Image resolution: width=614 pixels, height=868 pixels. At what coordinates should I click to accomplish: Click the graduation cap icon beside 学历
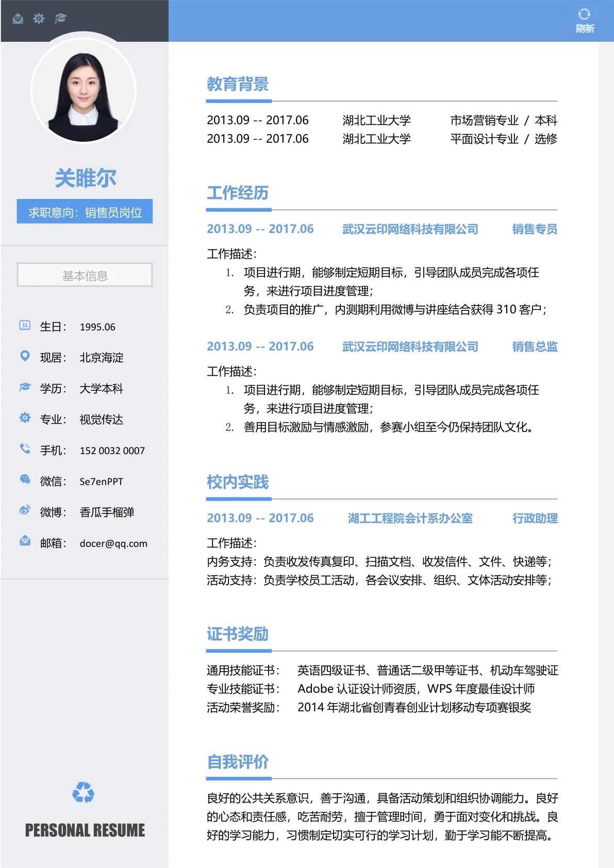coord(25,387)
